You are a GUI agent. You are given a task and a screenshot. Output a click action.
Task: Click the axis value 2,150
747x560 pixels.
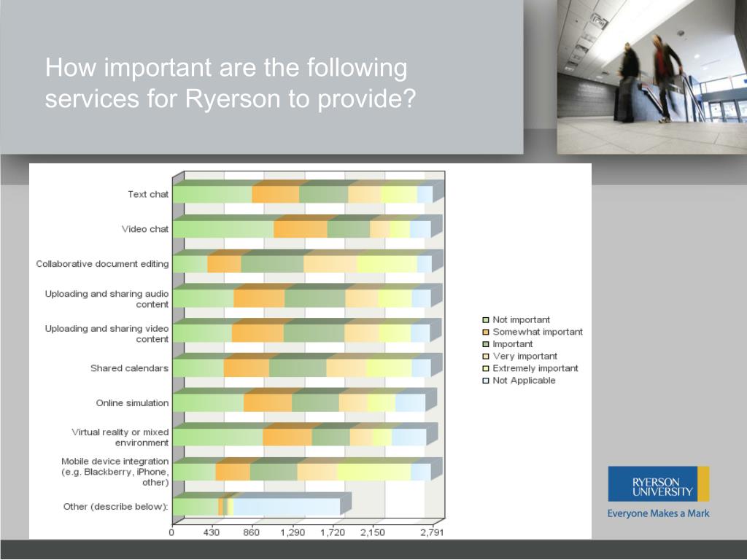(373, 532)
